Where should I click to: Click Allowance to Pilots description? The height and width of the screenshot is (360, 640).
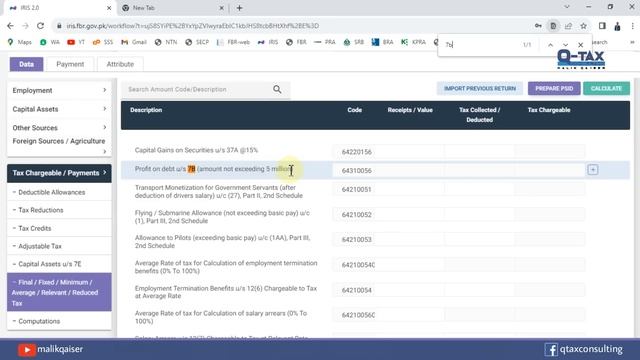(222, 242)
